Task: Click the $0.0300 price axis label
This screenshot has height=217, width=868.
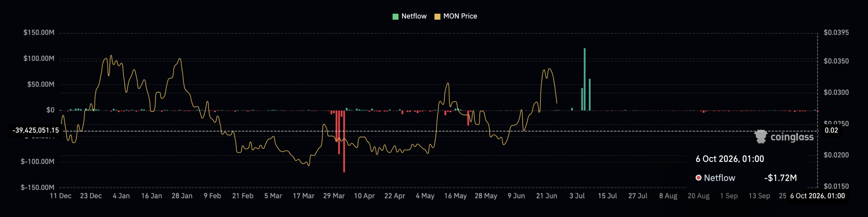Action: coord(836,93)
